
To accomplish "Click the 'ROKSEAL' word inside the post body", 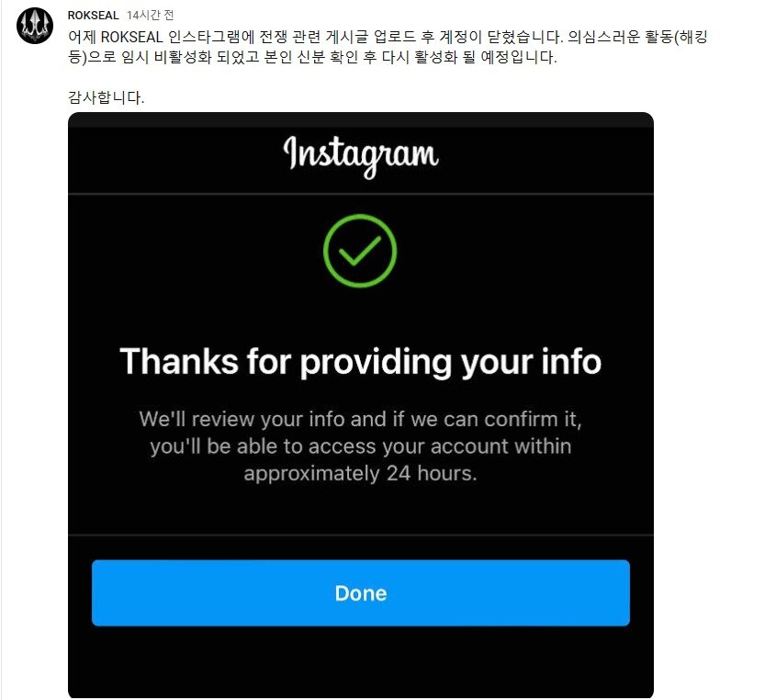I will [x=131, y=37].
